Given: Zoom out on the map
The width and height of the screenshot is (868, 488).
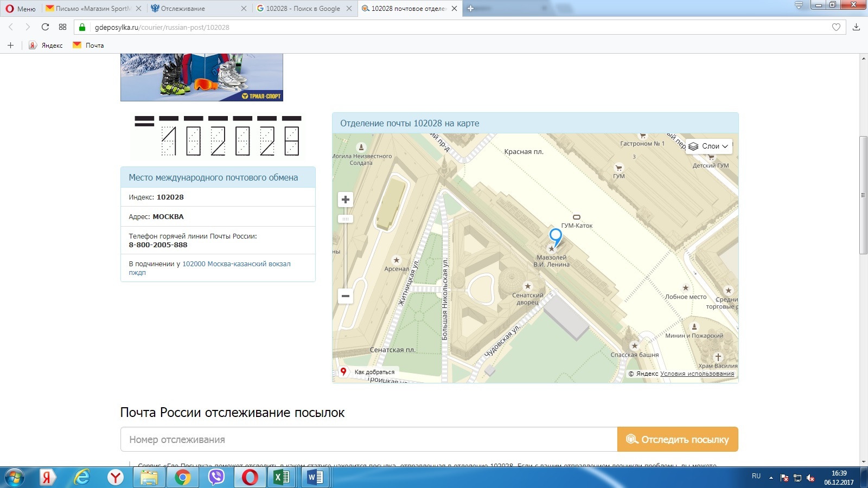Looking at the screenshot, I should 346,296.
